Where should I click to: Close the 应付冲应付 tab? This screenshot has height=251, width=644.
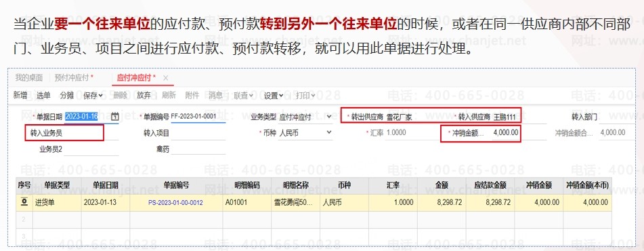point(165,78)
